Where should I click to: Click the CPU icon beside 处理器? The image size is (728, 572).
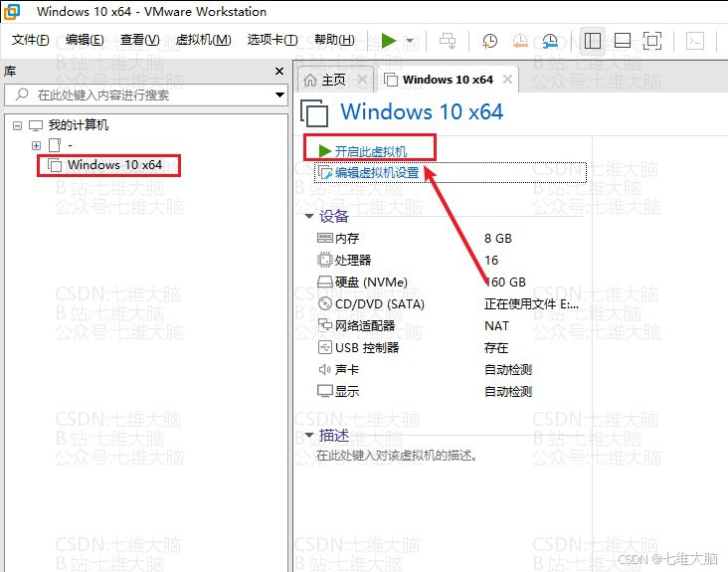[324, 260]
